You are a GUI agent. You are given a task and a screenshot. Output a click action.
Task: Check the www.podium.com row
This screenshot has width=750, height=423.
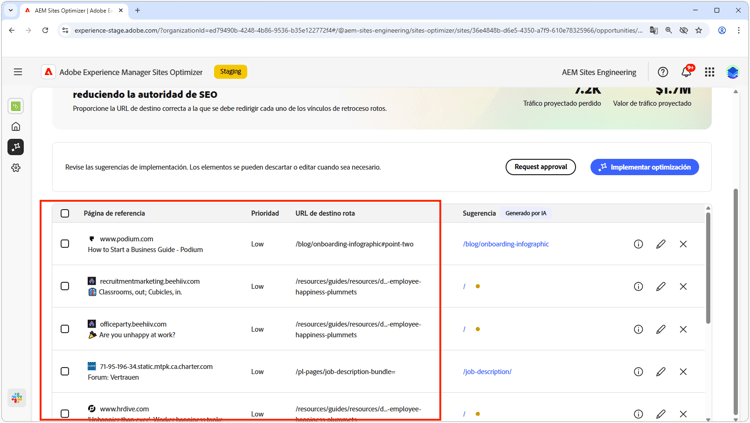65,244
